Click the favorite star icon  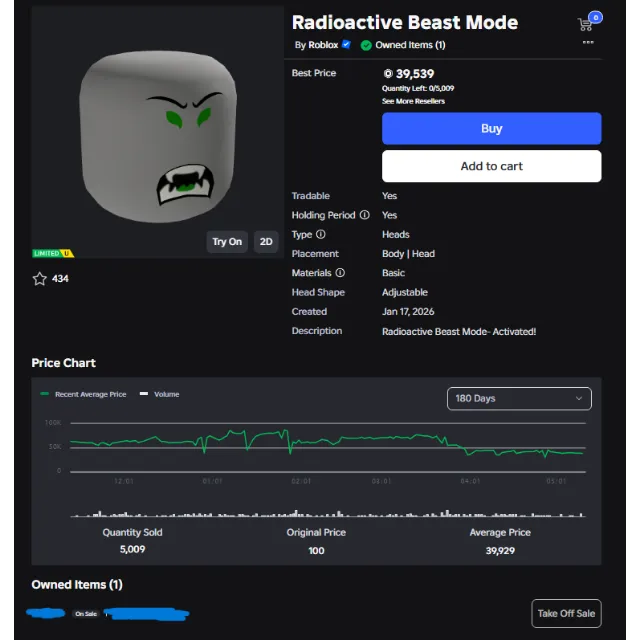[40, 279]
